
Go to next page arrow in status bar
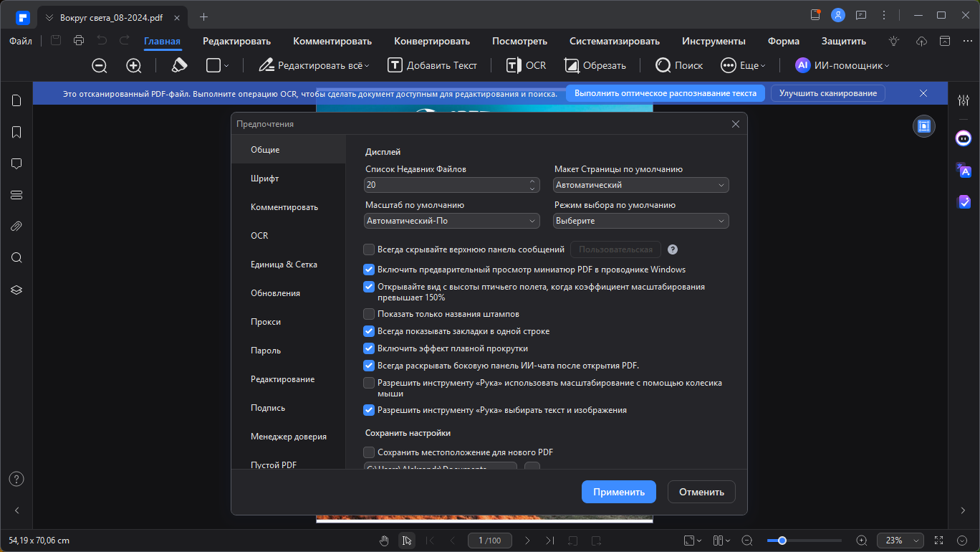[527, 541]
